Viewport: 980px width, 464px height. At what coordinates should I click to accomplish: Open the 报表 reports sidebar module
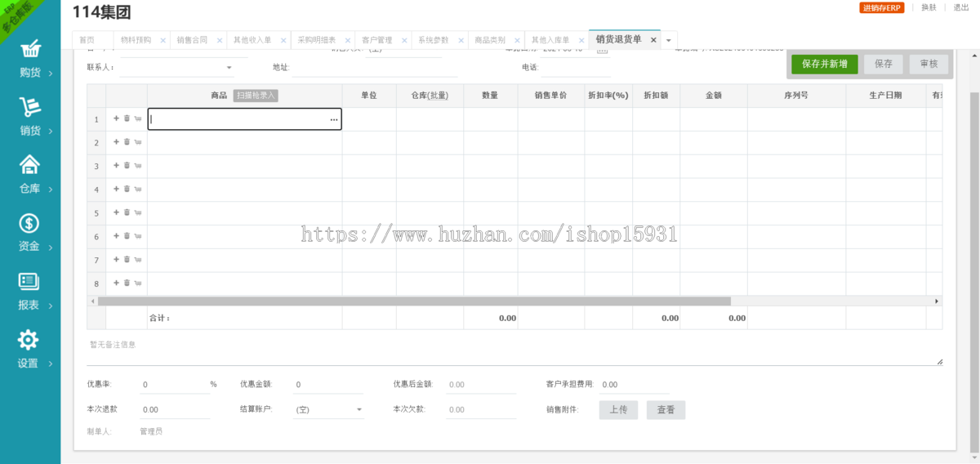pos(30,292)
